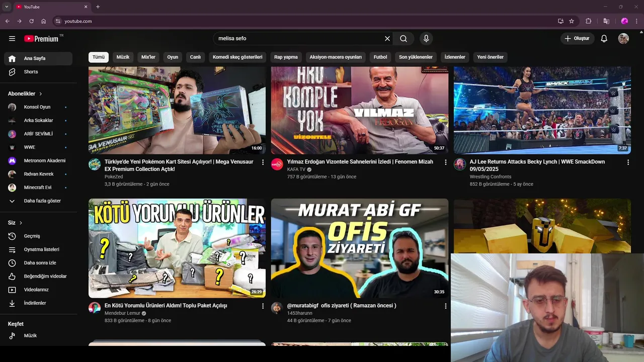
Task: Open options for Yılmaz Erdoğan video
Action: pos(445,162)
